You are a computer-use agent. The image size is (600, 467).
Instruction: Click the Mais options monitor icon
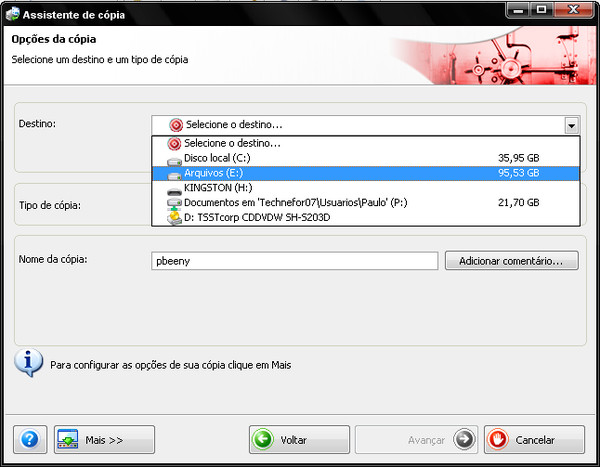(68, 439)
